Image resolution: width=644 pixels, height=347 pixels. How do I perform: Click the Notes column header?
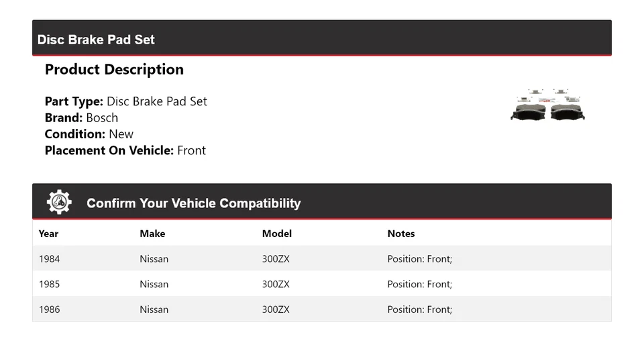tap(401, 234)
